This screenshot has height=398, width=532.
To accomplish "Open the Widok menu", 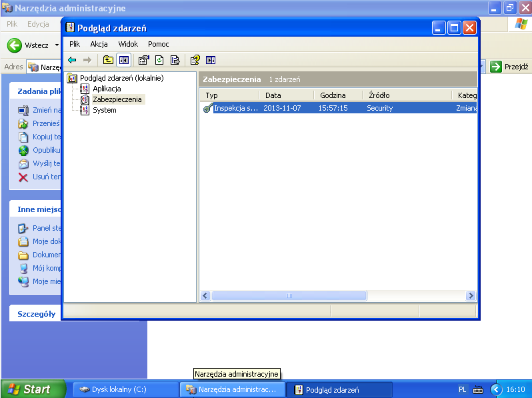I will 128,44.
